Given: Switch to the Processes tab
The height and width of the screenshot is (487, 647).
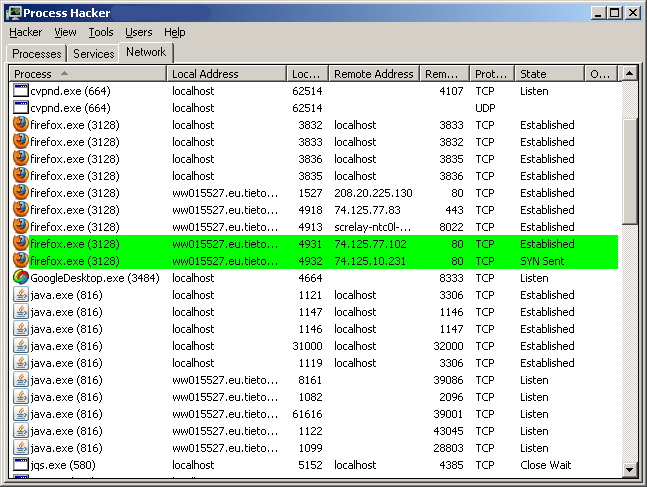Looking at the screenshot, I should click(x=37, y=54).
